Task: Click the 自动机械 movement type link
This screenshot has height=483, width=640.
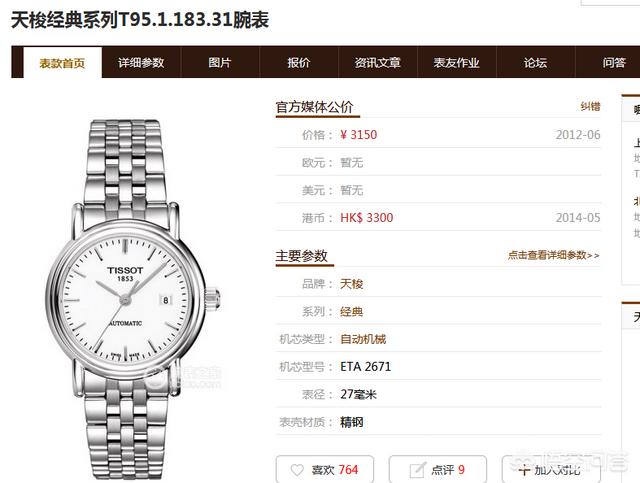Action: [363, 339]
